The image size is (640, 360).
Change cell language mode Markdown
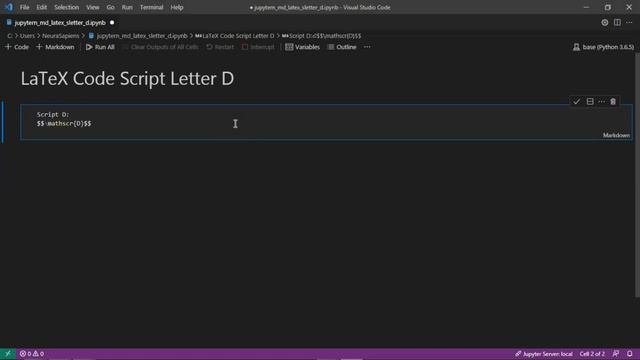point(616,135)
